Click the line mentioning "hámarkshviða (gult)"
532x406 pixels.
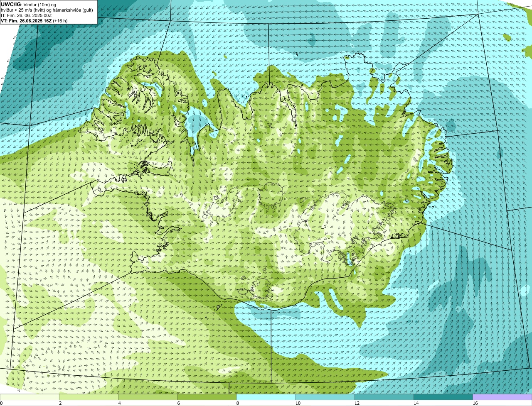(x=47, y=10)
